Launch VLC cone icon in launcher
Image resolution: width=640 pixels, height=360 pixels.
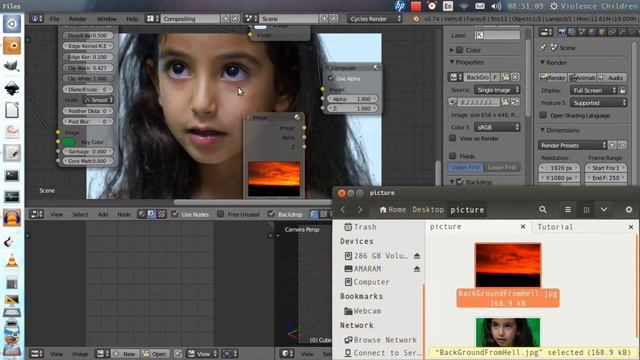pos(12,261)
